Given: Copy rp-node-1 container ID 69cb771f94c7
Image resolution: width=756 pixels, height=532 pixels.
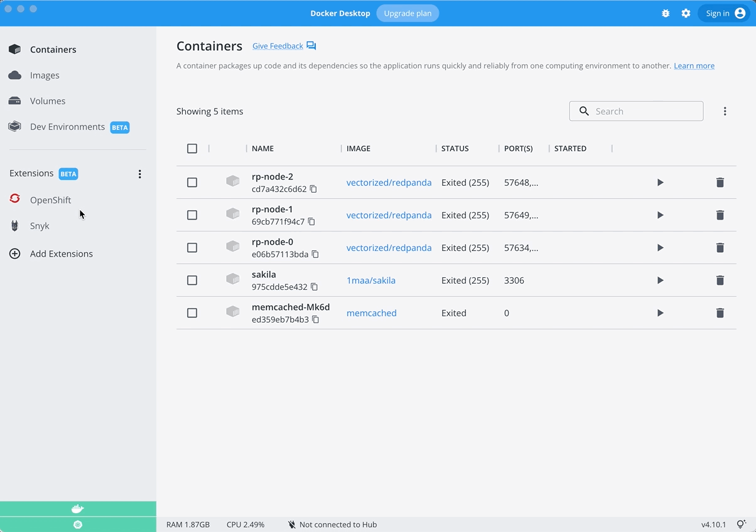Looking at the screenshot, I should click(311, 221).
